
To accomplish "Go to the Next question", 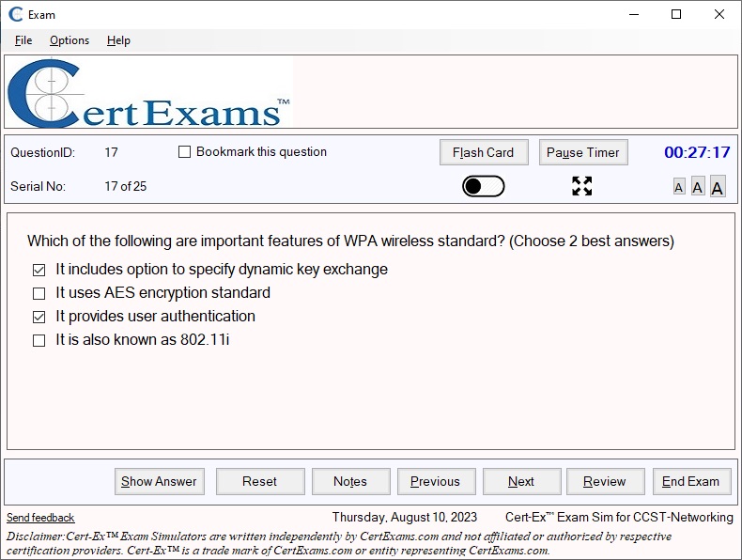I will 521,481.
